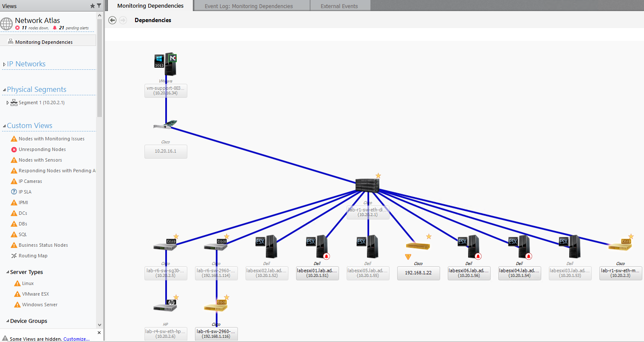
Task: Open IPMI view
Action: [23, 202]
